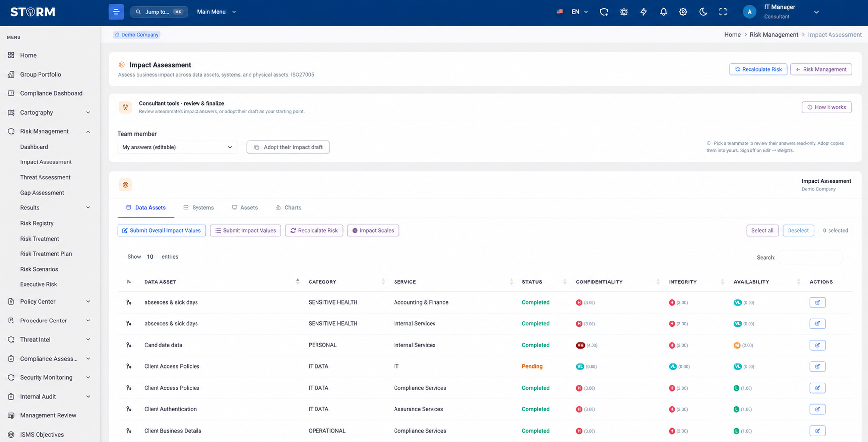Open Risk Treatment Plan in sidebar
Screen dimensions: 868x442
46,254
